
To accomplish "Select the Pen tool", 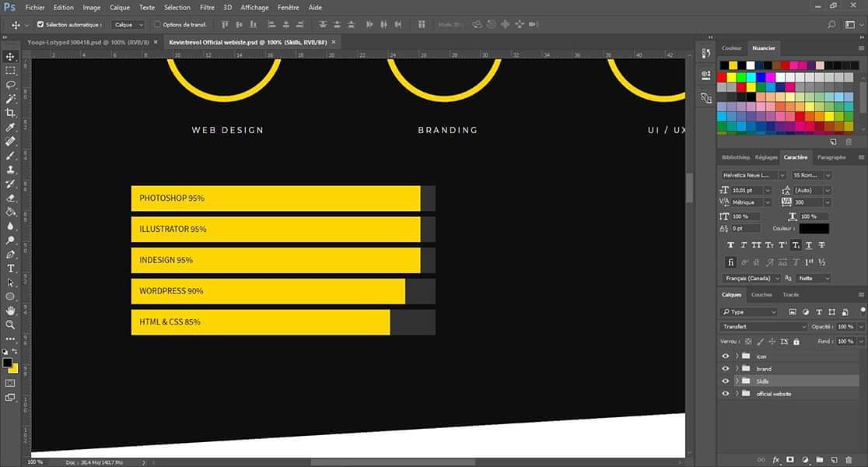I will point(11,255).
